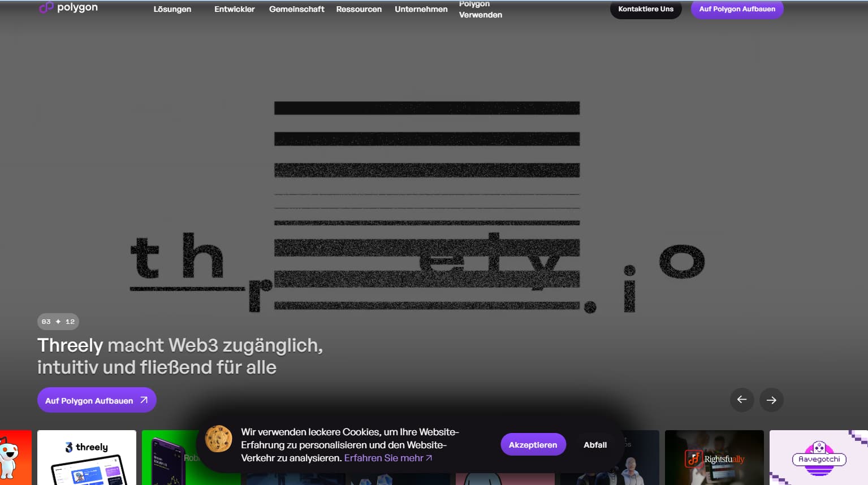Open the Erfahren Sie mehr link

coord(388,458)
